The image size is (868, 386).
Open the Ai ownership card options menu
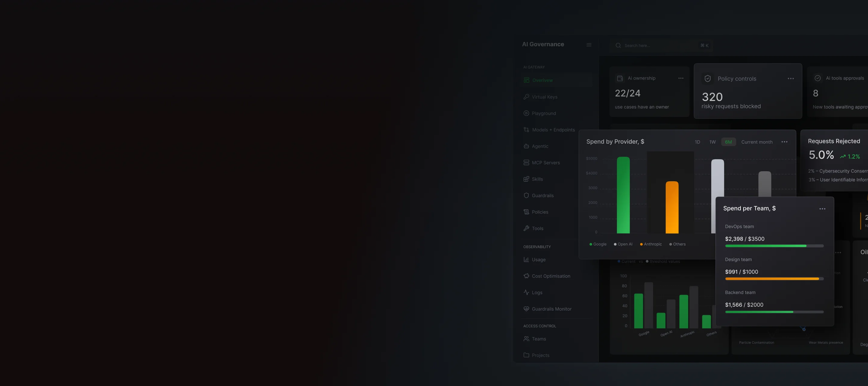681,78
